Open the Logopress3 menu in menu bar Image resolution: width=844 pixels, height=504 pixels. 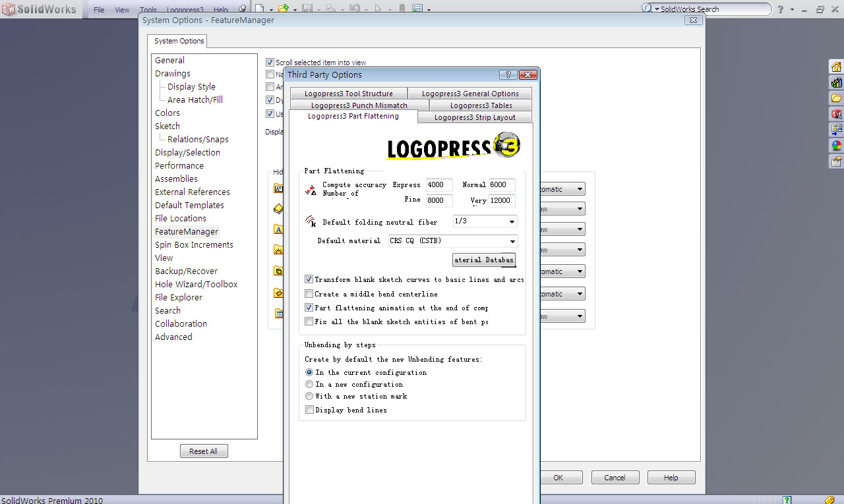pos(185,10)
